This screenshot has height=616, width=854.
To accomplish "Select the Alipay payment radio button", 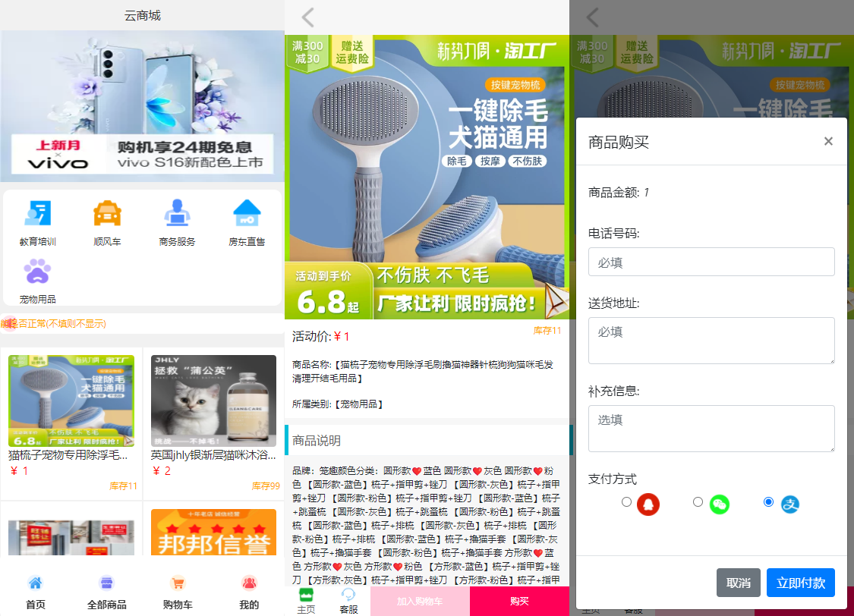I will (768, 501).
